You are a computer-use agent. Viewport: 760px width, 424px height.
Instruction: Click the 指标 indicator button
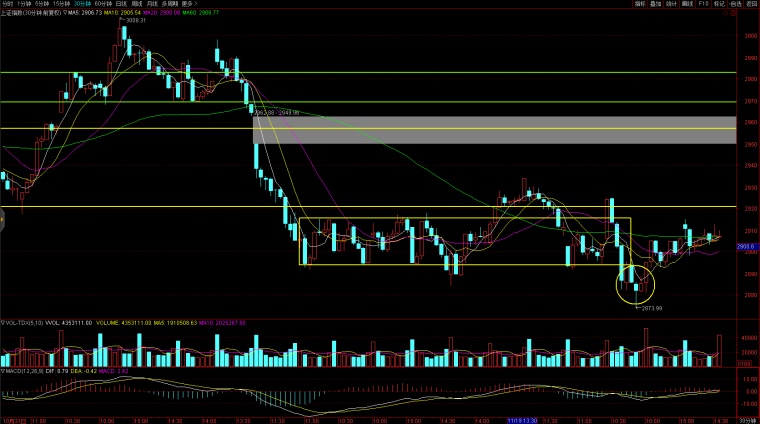click(640, 4)
